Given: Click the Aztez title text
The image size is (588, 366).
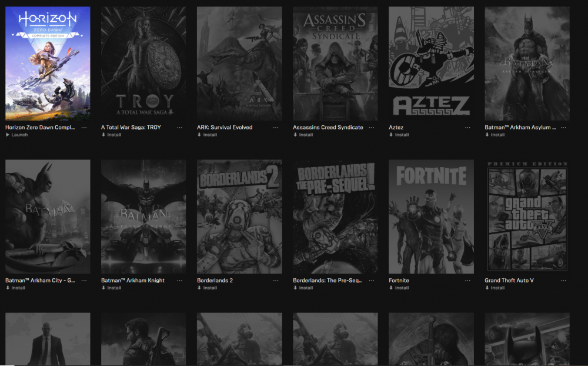Looking at the screenshot, I should click(396, 127).
